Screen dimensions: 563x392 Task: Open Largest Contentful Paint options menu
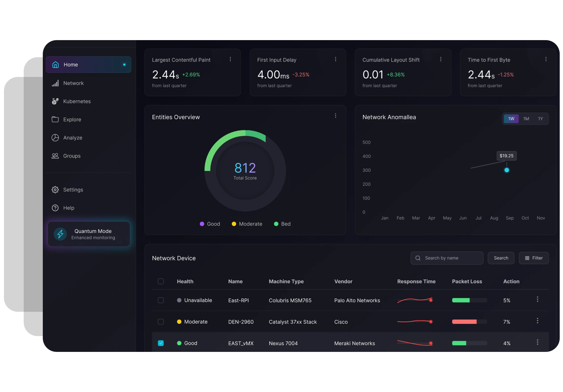(x=230, y=59)
